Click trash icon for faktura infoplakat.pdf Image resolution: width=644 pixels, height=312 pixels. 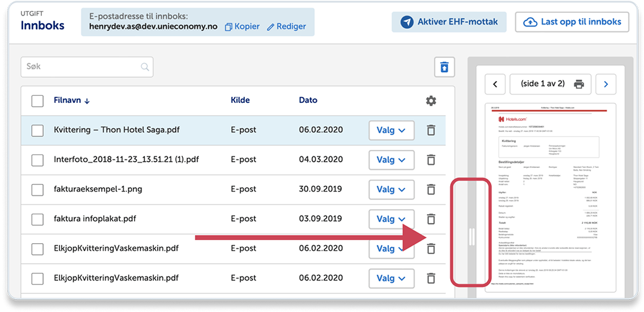coord(431,219)
